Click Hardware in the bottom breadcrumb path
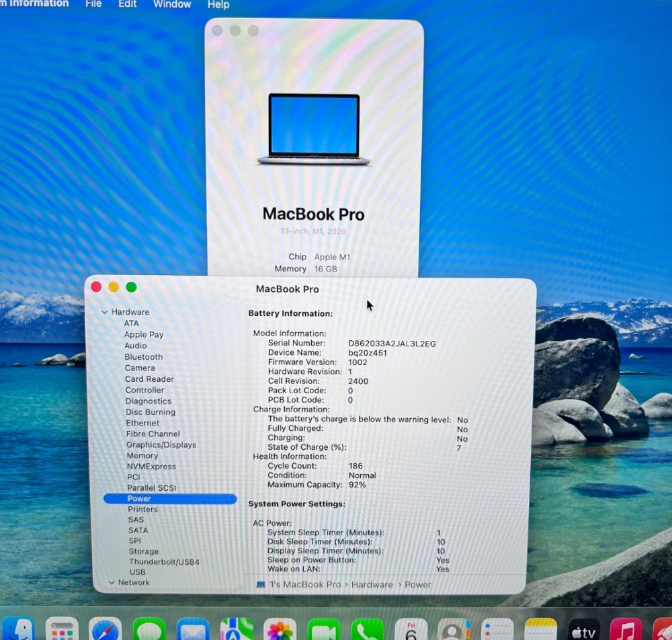 click(x=372, y=584)
